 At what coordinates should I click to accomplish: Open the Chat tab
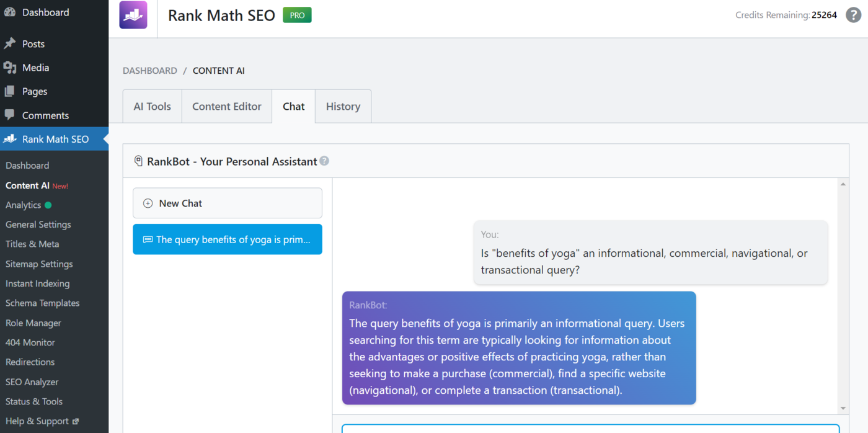coord(293,106)
